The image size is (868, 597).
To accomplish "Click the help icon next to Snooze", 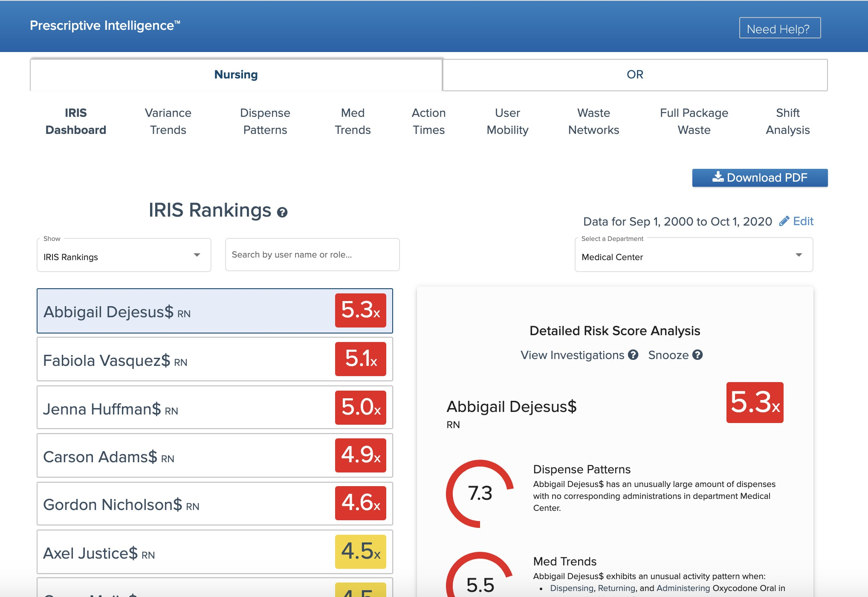I will (697, 355).
